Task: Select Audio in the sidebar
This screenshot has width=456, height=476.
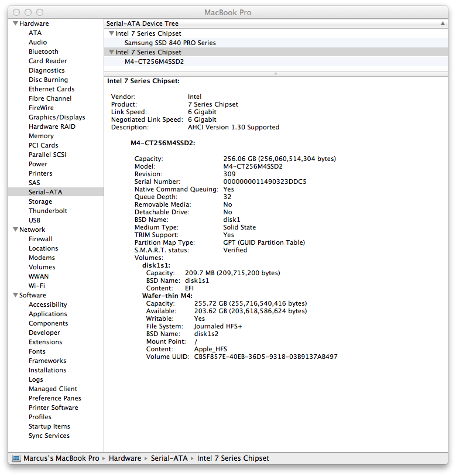Action: [37, 42]
